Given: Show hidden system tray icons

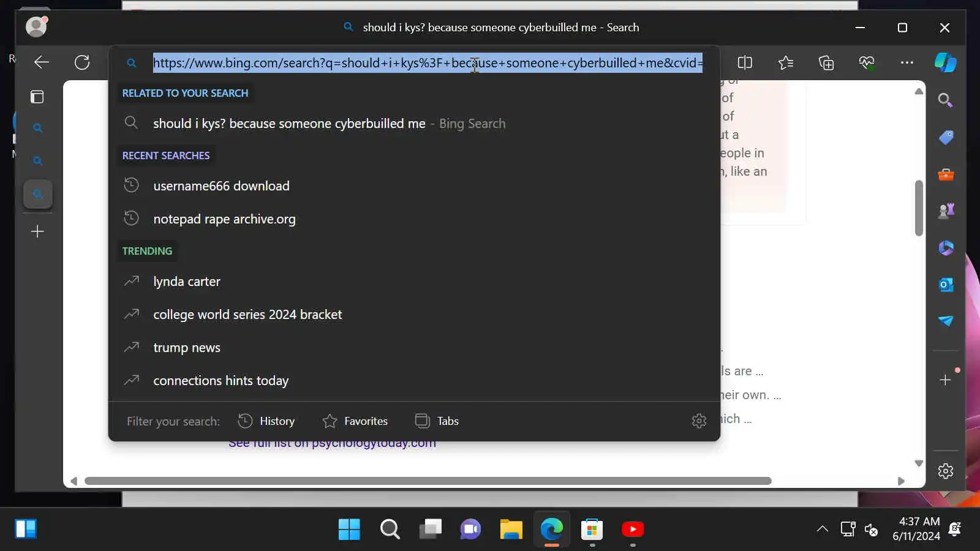Looking at the screenshot, I should [x=823, y=529].
